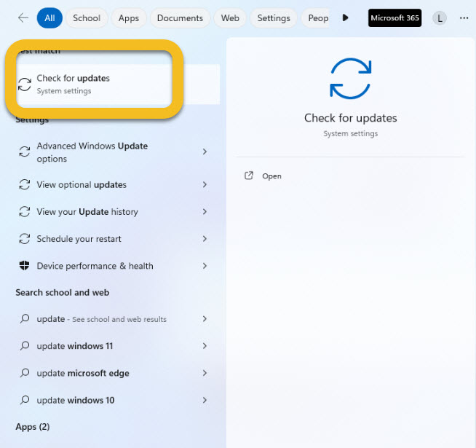This screenshot has height=448, width=476.
Task: Click the back arrow icon
Action: tap(23, 18)
